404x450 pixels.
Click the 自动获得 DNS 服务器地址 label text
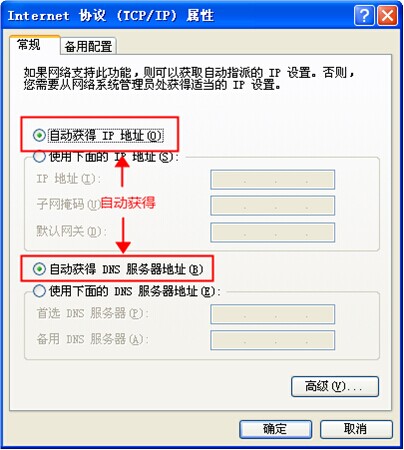[x=126, y=269]
